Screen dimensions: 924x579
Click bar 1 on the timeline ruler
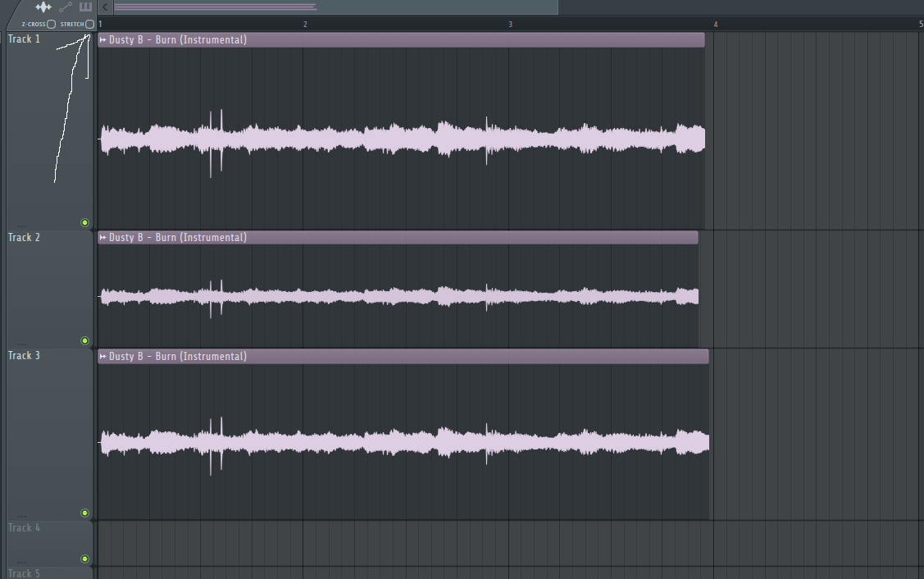point(100,24)
